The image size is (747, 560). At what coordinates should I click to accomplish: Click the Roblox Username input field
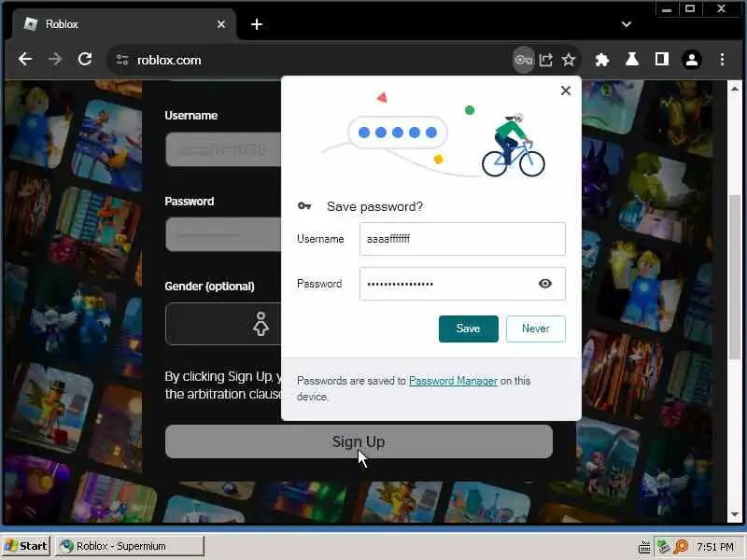coord(223,149)
